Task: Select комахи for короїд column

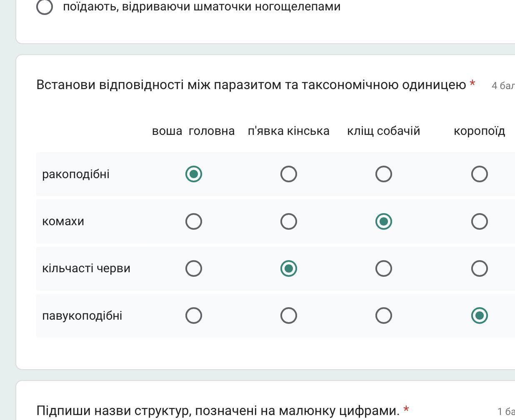Action: (x=479, y=221)
